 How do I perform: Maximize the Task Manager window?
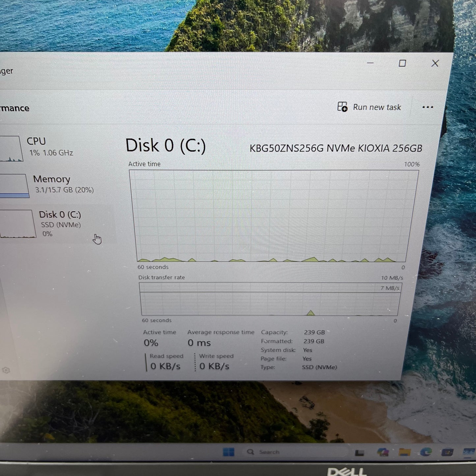402,63
